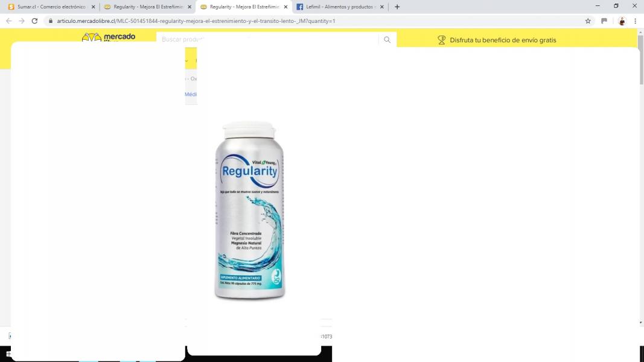Switch to the Lefimil Facebook tab

click(340, 7)
